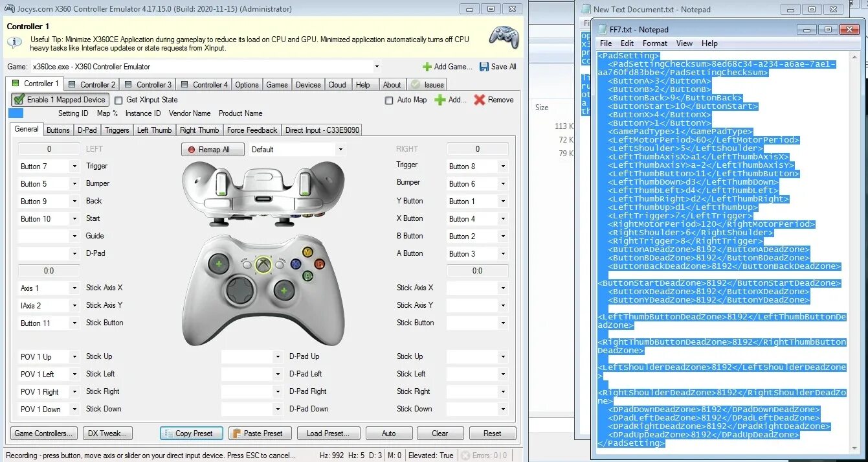868x462 pixels.
Task: Click the lightbulb Useful Tip icon
Action: [15, 43]
